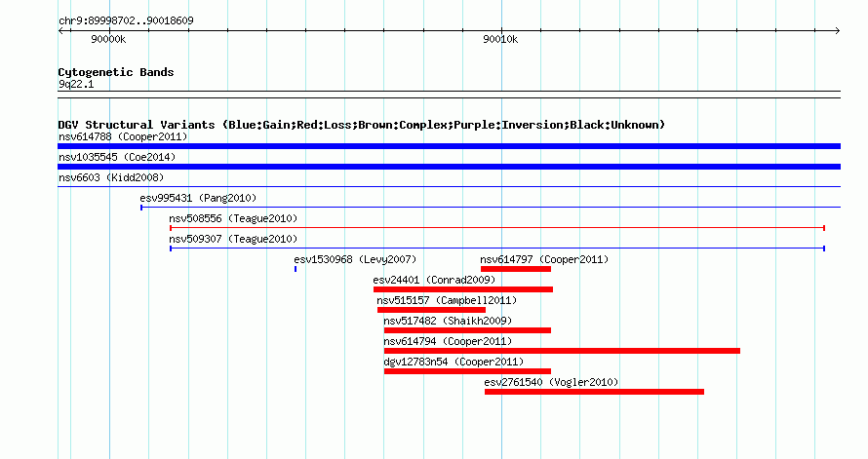The image size is (868, 459).
Task: Click the left arrowhead of the ruler
Action: coord(60,31)
